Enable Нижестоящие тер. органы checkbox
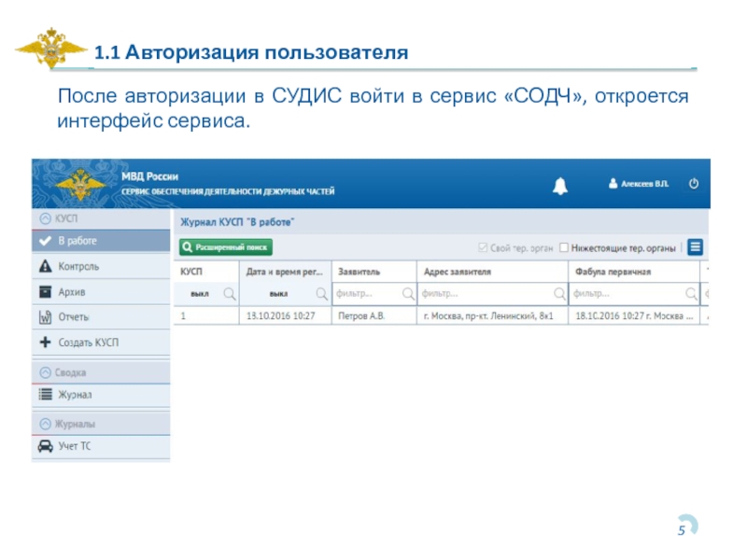Image resolution: width=747 pixels, height=560 pixels. (x=564, y=247)
